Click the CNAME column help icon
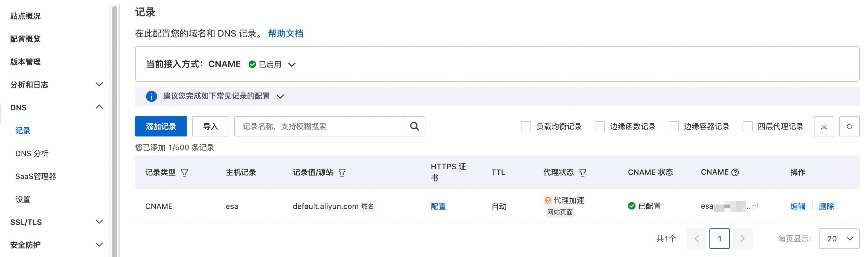 [736, 173]
